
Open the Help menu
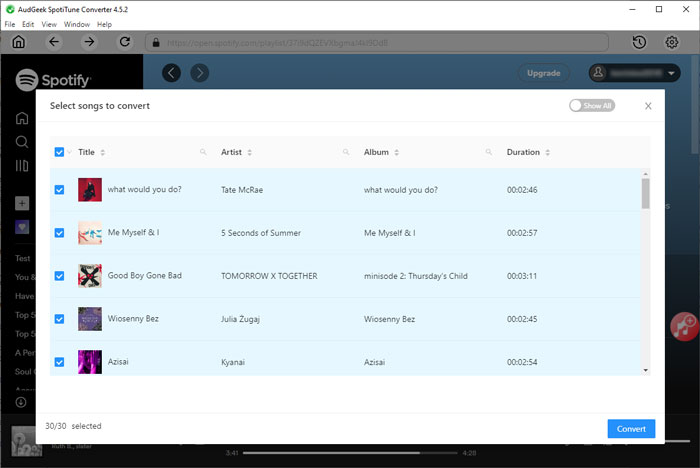coord(104,24)
